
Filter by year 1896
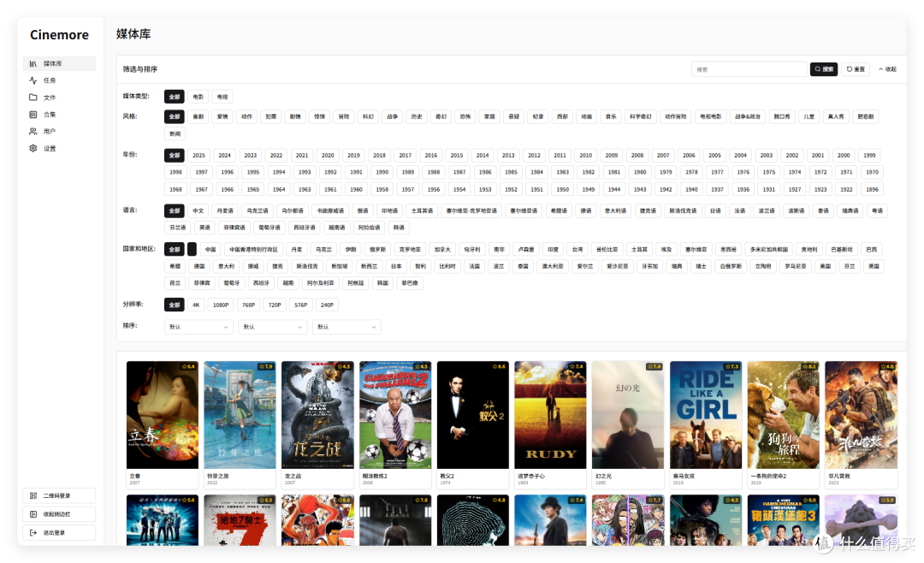[x=872, y=190]
